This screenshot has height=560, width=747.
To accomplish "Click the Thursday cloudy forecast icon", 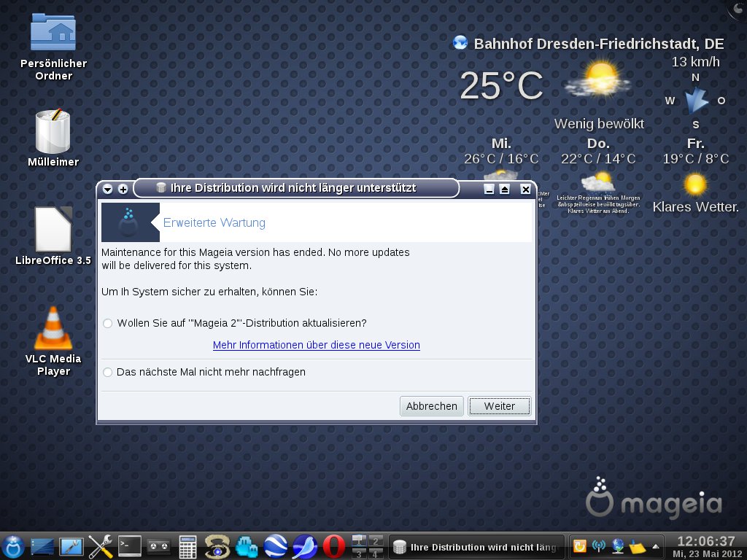I will 598,182.
